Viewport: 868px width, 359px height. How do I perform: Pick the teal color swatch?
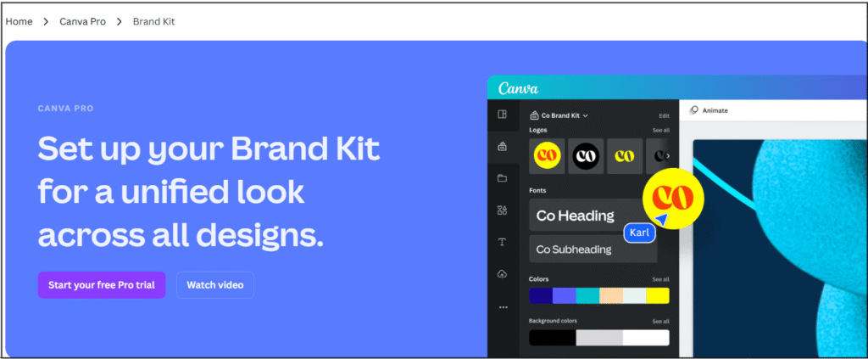(587, 296)
